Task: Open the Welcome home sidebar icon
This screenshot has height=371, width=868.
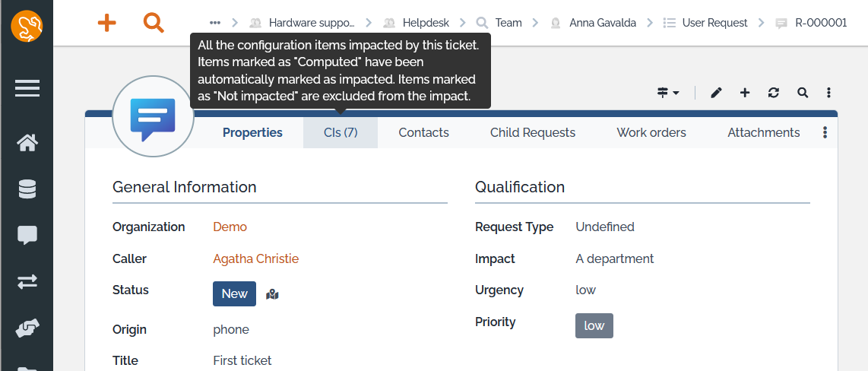Action: [x=27, y=143]
